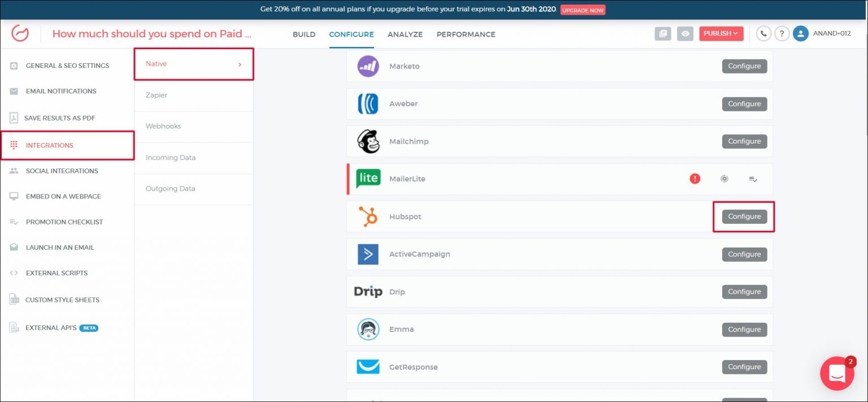868x402 pixels.
Task: Expand the Publish dropdown button
Action: coord(721,34)
